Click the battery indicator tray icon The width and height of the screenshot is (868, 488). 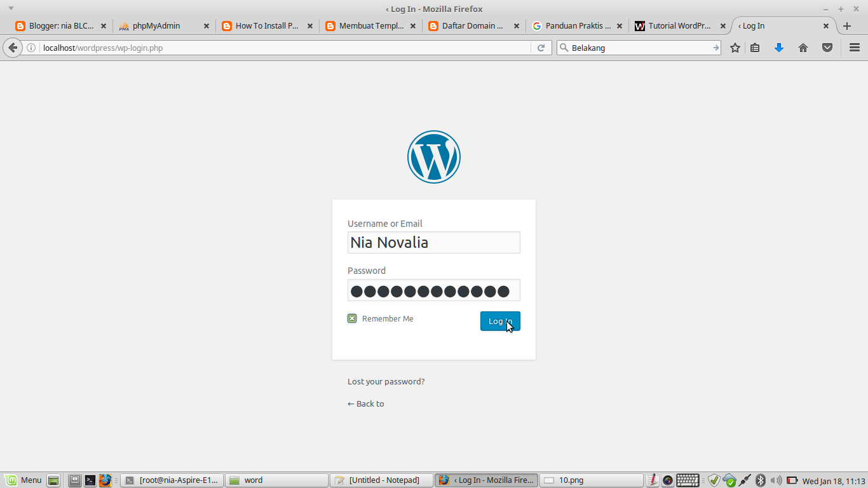coord(792,480)
